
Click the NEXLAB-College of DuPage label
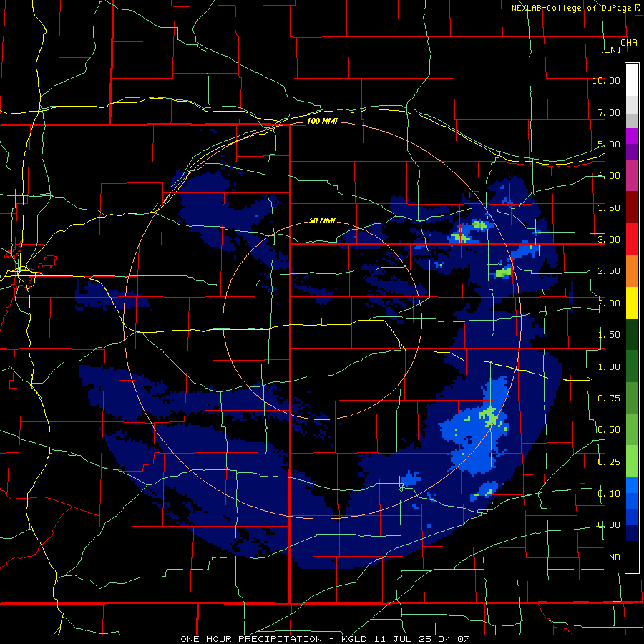click(571, 8)
